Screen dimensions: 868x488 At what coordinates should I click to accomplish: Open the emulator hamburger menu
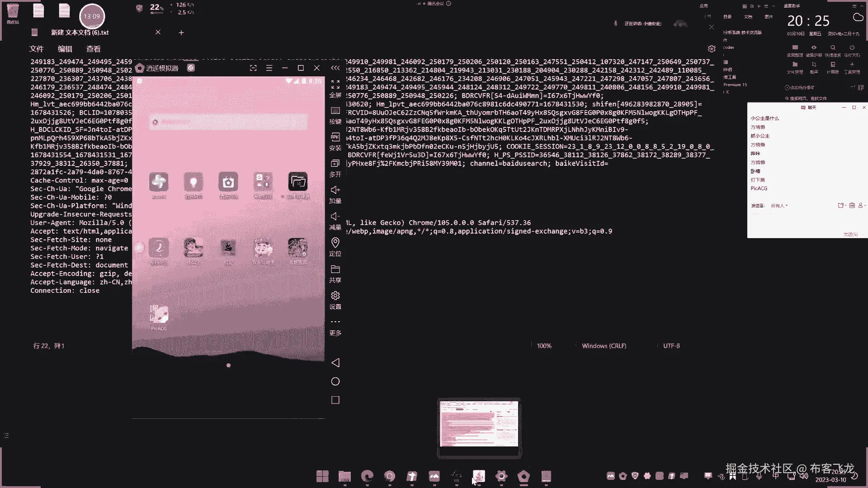pos(269,68)
